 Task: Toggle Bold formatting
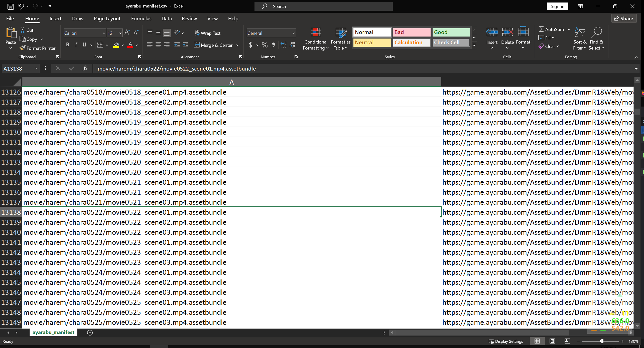(x=67, y=45)
